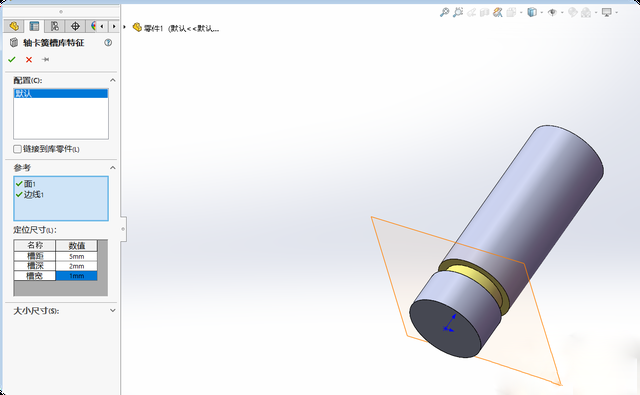Pin the PropertyManager with pushpin icon
This screenshot has width=640, height=395.
click(x=45, y=60)
